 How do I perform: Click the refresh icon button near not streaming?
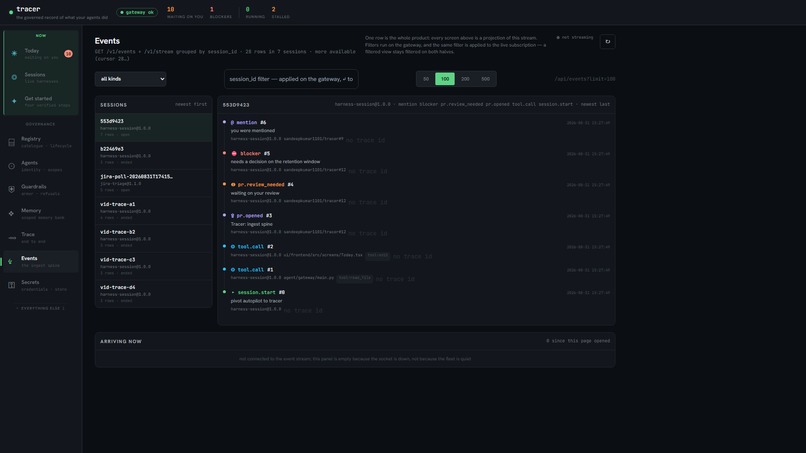pyautogui.click(x=608, y=42)
